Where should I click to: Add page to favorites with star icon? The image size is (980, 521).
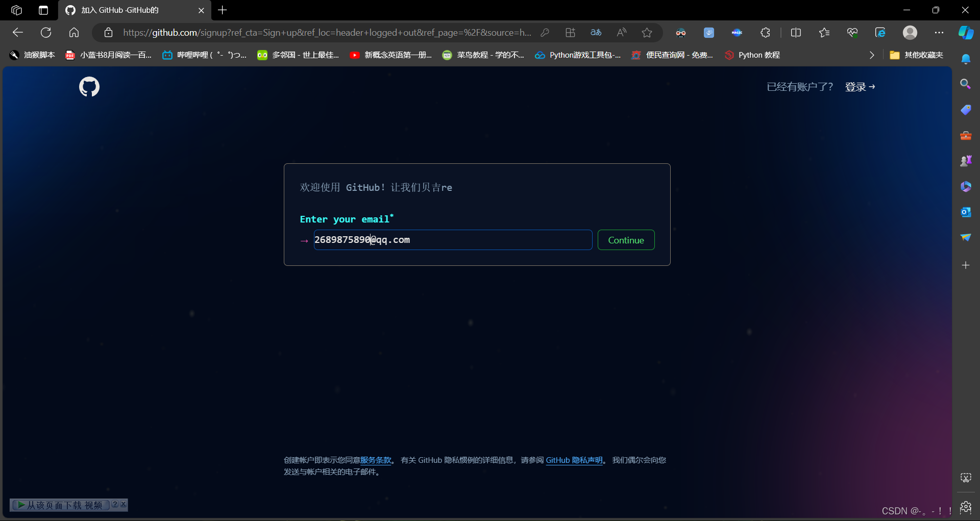(647, 33)
